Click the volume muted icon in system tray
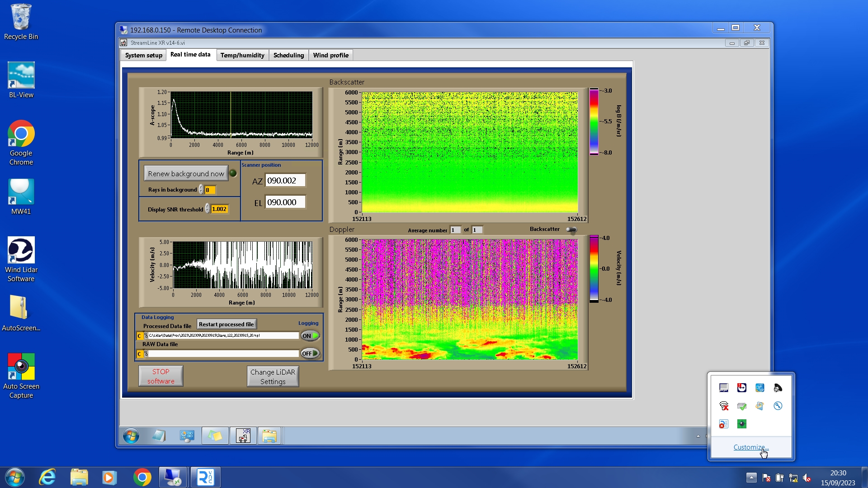Viewport: 868px width, 488px height. click(807, 478)
